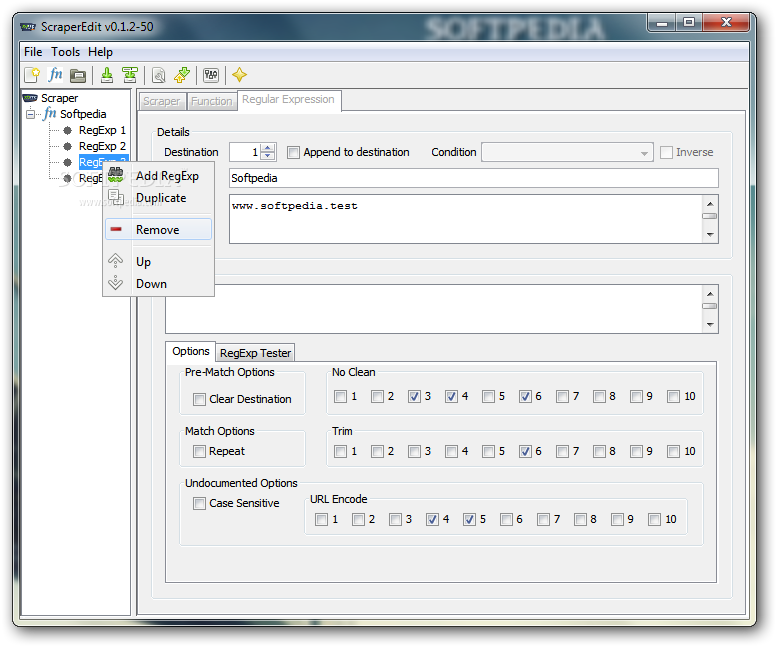Click the save green arrow tray icon
This screenshot has height=647, width=777.
tap(107, 75)
